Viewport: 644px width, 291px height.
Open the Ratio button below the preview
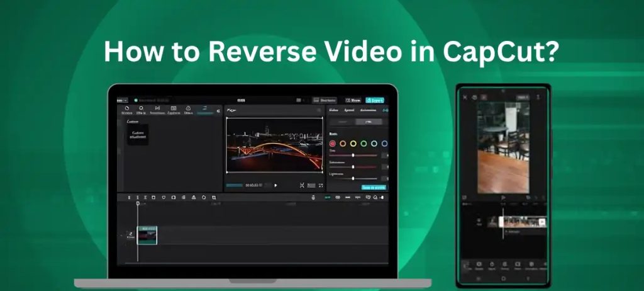pos(311,185)
